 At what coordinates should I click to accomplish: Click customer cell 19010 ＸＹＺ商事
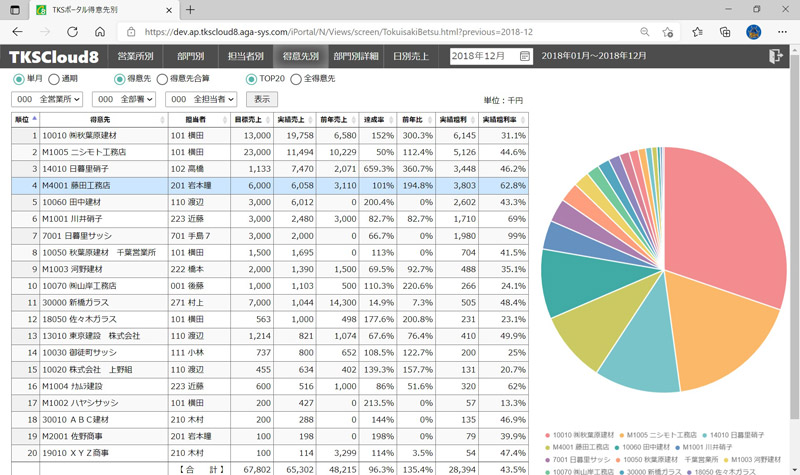tap(104, 453)
